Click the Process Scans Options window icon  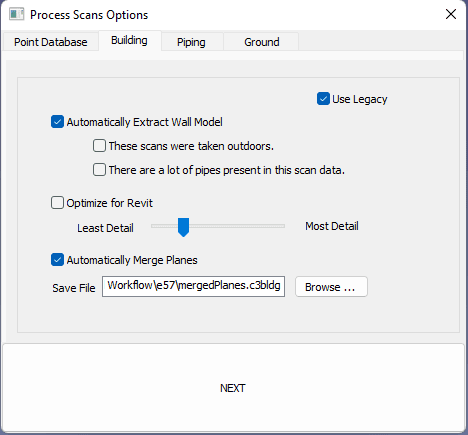tap(16, 14)
